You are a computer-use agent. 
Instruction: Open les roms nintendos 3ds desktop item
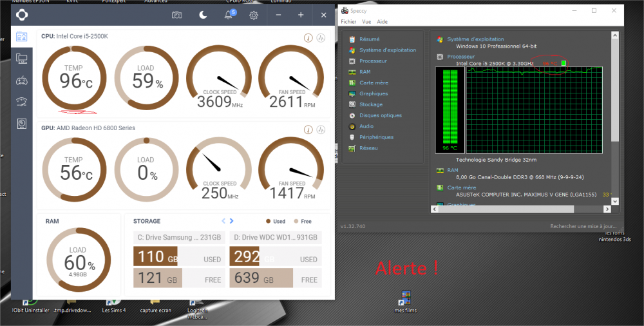pyautogui.click(x=614, y=236)
